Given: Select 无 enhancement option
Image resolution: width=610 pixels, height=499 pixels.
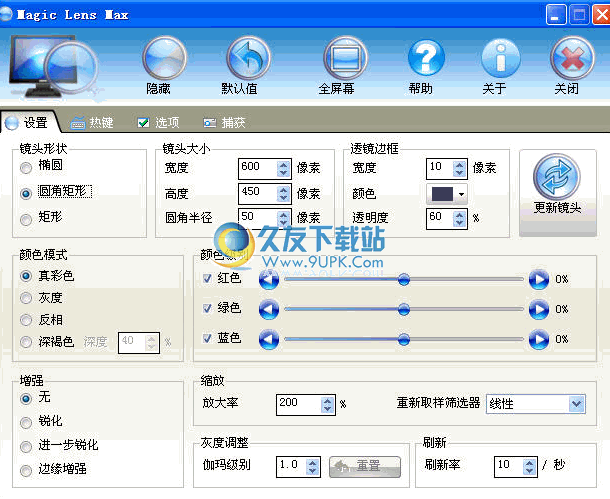Looking at the screenshot, I should click(26, 399).
